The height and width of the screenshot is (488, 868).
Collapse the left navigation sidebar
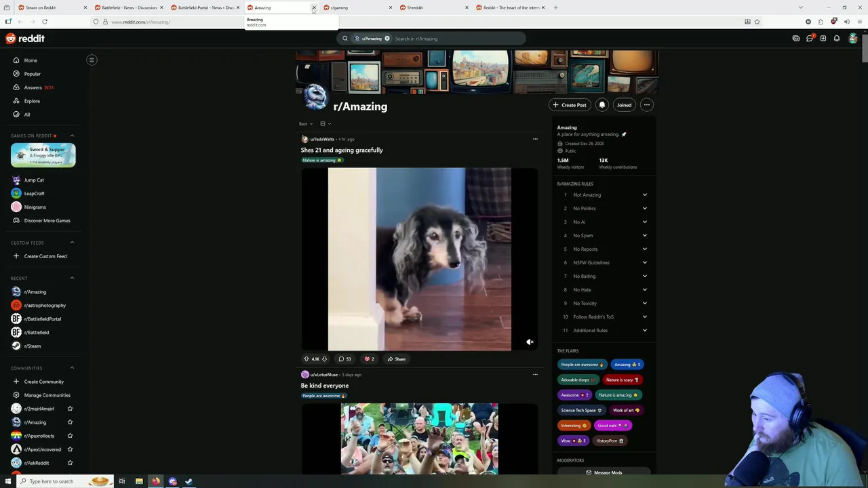click(x=92, y=60)
